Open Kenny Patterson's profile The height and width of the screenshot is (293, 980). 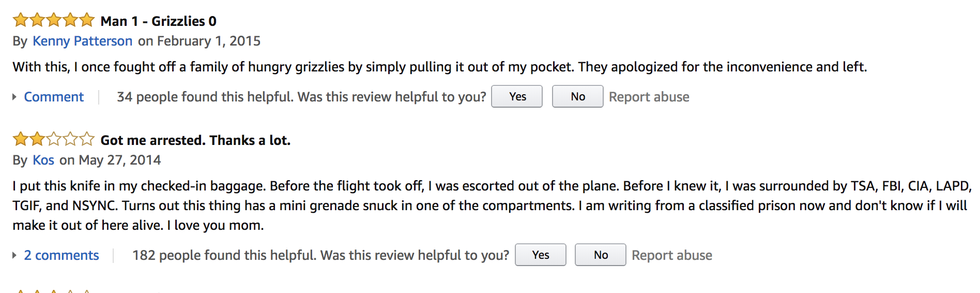coord(83,41)
